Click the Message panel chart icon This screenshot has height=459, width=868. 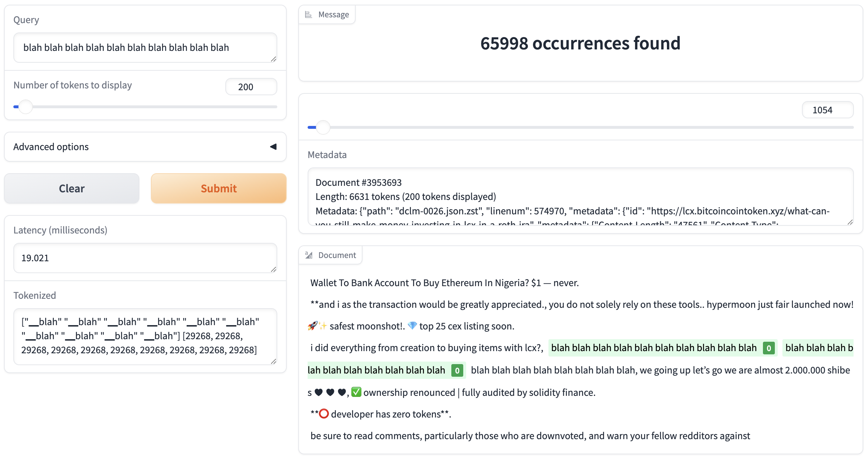(308, 14)
